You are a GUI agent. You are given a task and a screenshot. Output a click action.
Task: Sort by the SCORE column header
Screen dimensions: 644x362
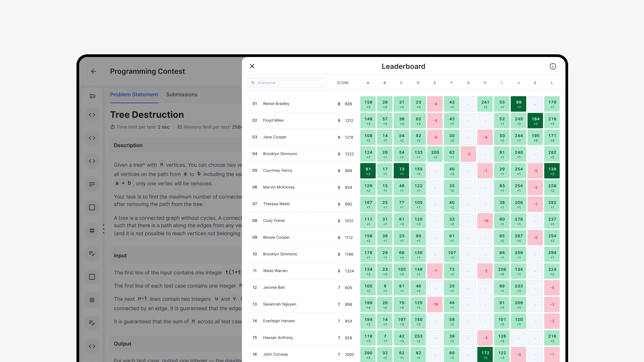[x=342, y=83]
